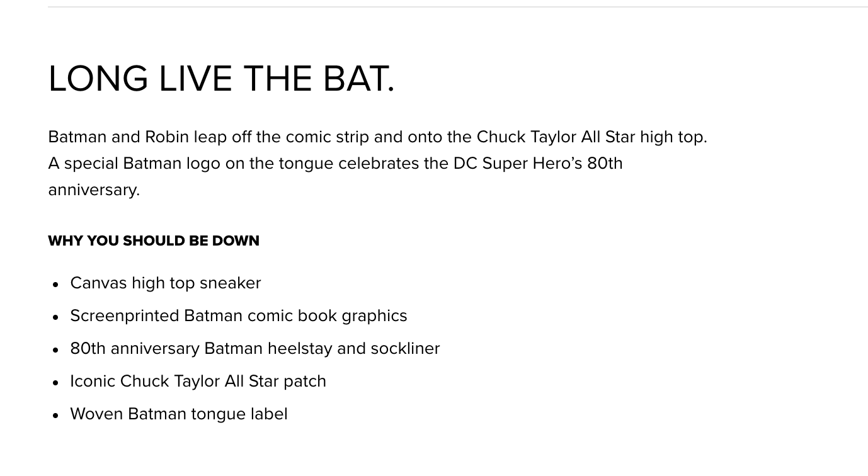Image resolution: width=868 pixels, height=476 pixels.
Task: Click the bullet dot before "Canvas high top sneaker"
Action: click(x=56, y=285)
